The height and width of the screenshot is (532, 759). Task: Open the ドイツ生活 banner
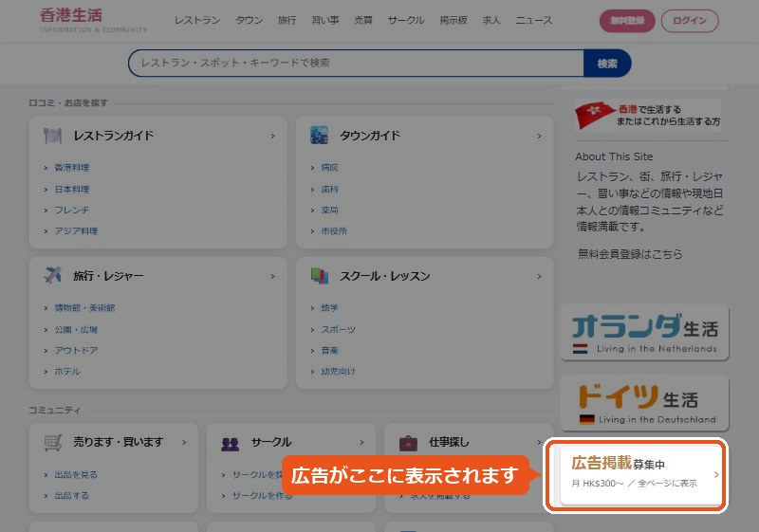click(645, 403)
